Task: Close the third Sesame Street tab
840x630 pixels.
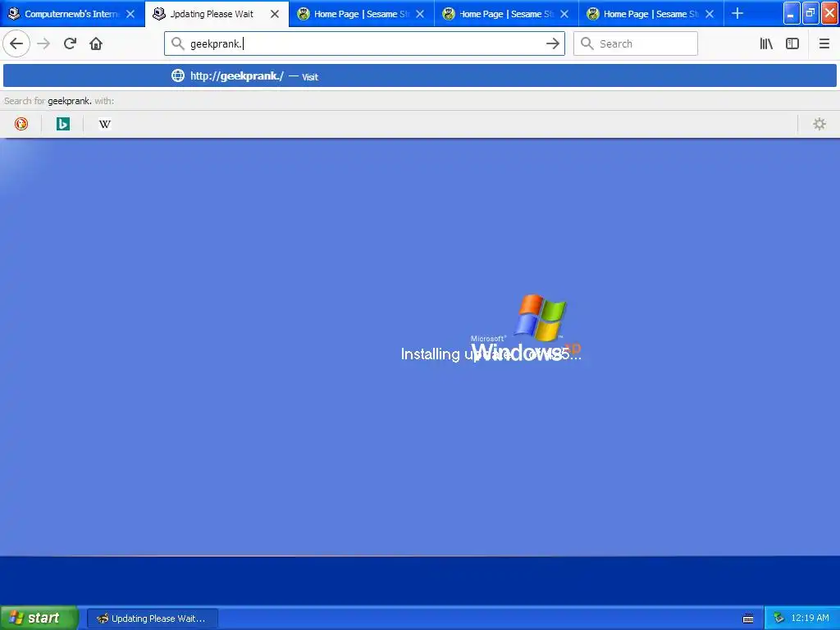Action: tap(710, 14)
